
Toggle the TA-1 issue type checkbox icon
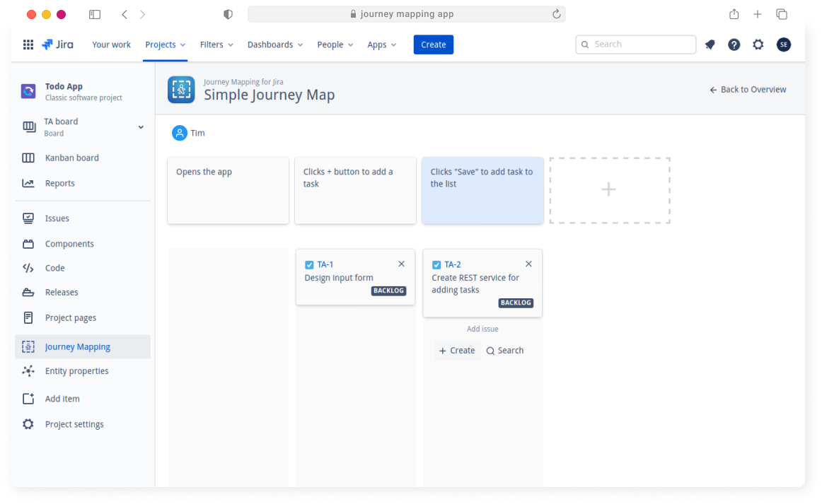pos(309,265)
